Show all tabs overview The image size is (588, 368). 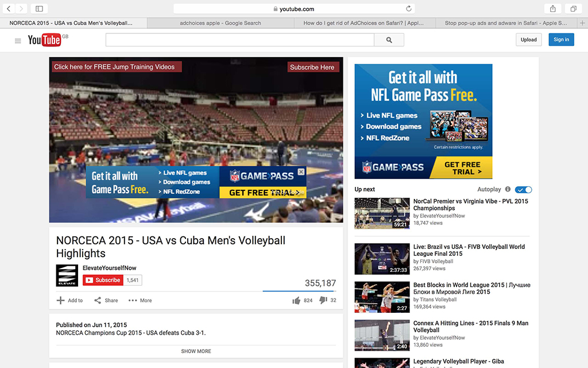click(574, 9)
